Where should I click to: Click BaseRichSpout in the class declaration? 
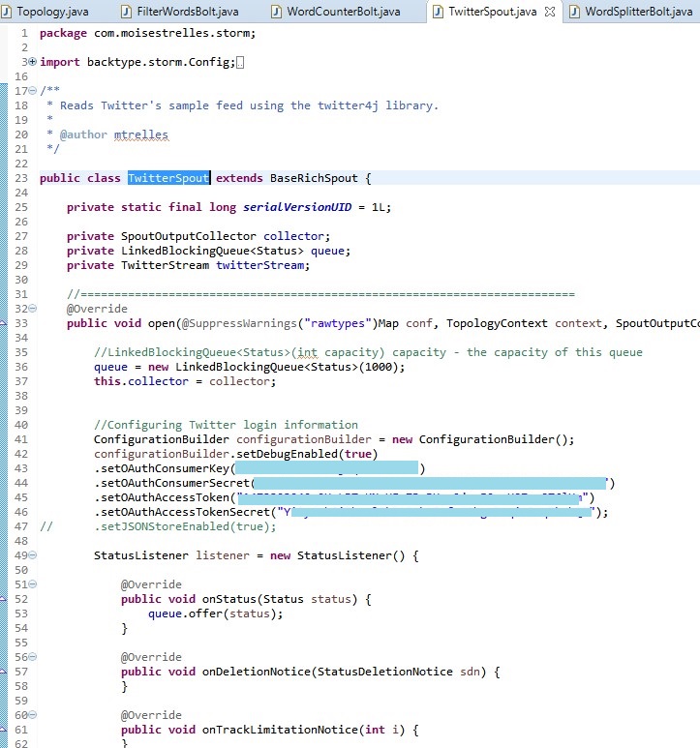314,178
